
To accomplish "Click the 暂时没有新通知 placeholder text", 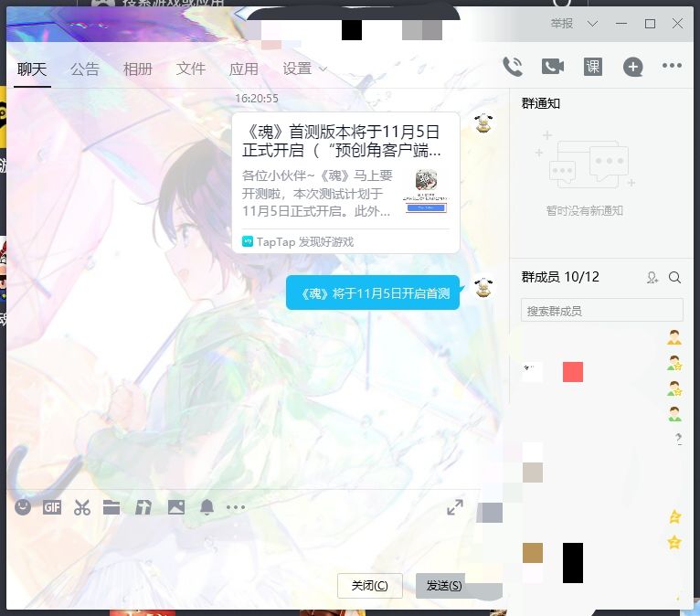I will click(x=584, y=211).
